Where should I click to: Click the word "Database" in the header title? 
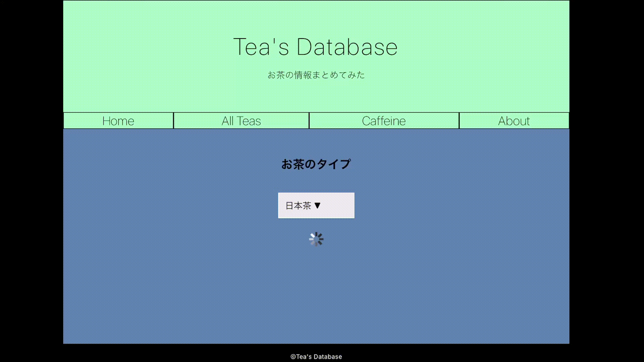[347, 47]
